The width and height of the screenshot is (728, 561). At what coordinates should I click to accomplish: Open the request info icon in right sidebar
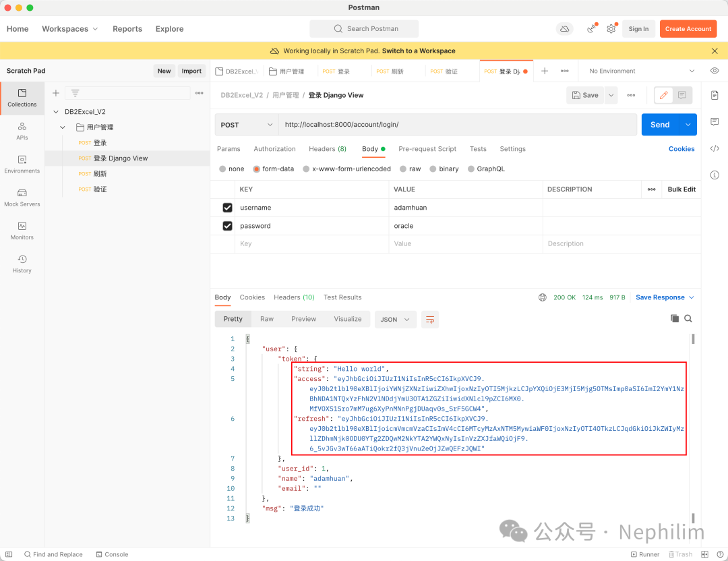click(715, 175)
